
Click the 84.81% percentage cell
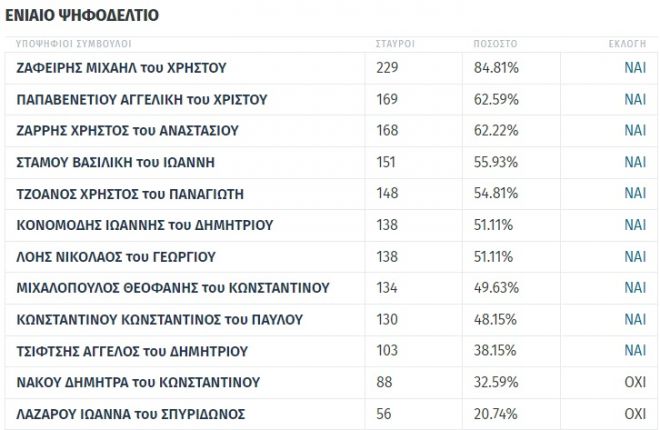point(495,68)
